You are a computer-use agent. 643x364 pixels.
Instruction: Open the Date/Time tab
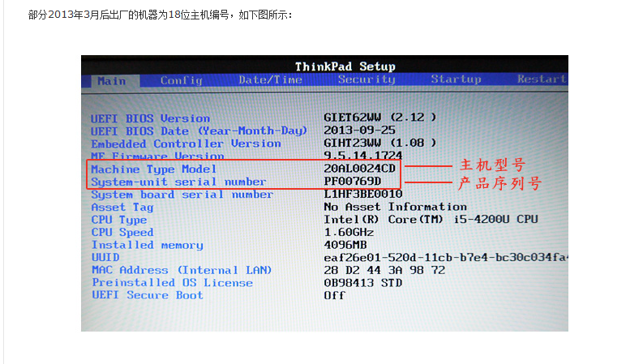(270, 79)
